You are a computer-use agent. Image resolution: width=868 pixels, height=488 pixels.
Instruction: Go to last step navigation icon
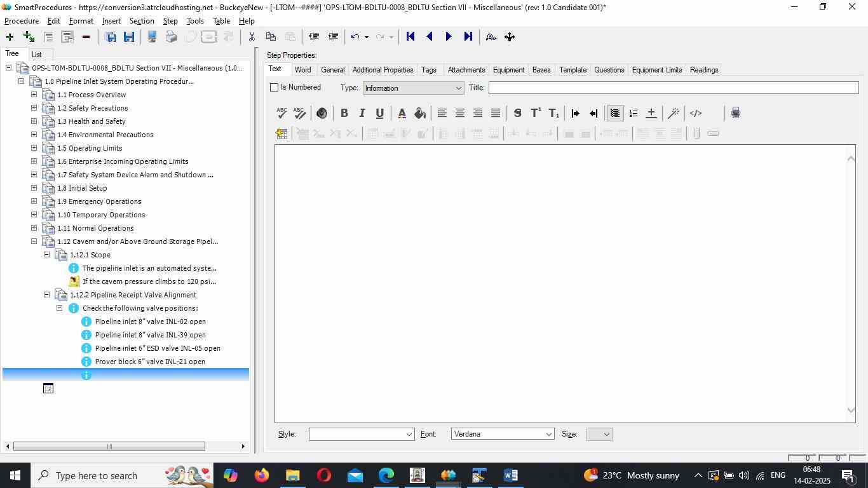468,37
